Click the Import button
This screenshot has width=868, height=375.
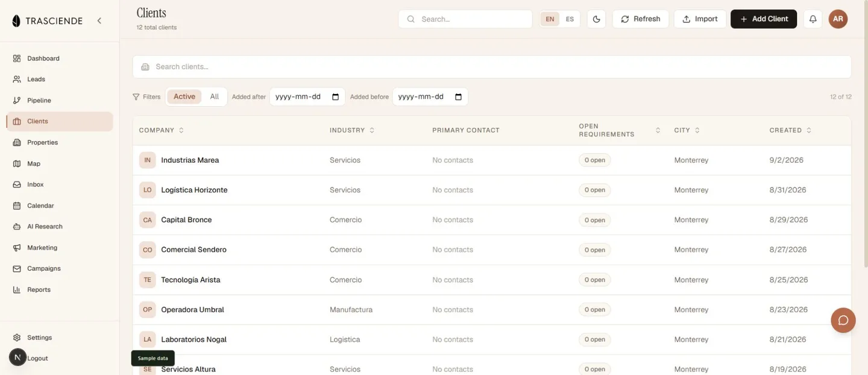pyautogui.click(x=700, y=19)
